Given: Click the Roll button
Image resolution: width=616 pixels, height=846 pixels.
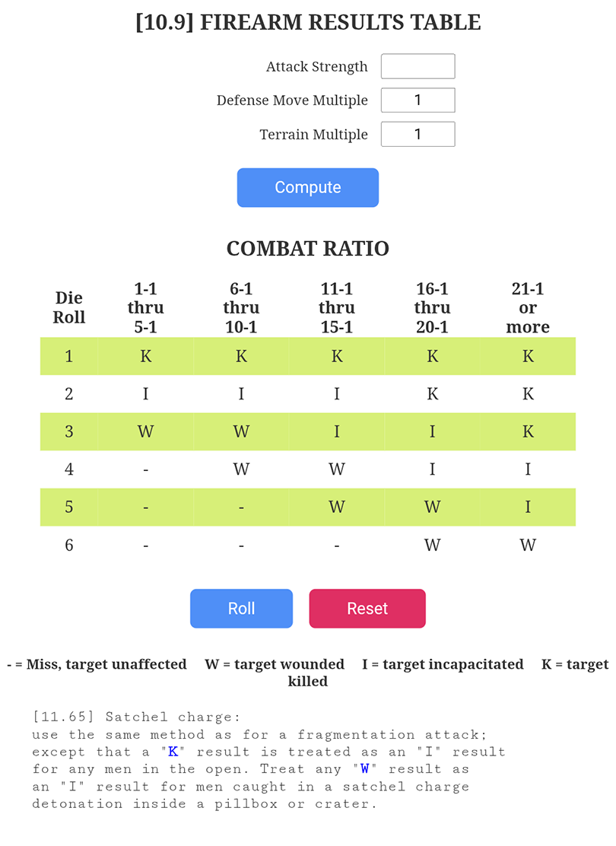Looking at the screenshot, I should pos(241,608).
